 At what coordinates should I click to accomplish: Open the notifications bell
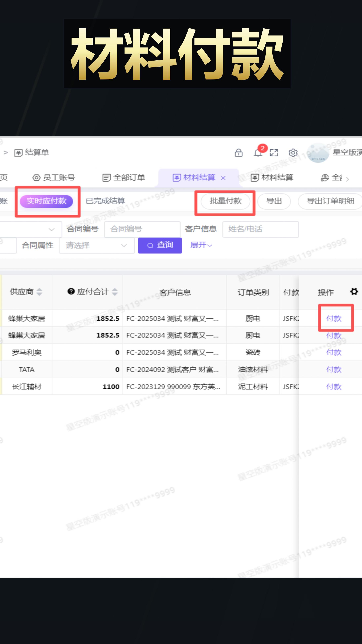(258, 153)
